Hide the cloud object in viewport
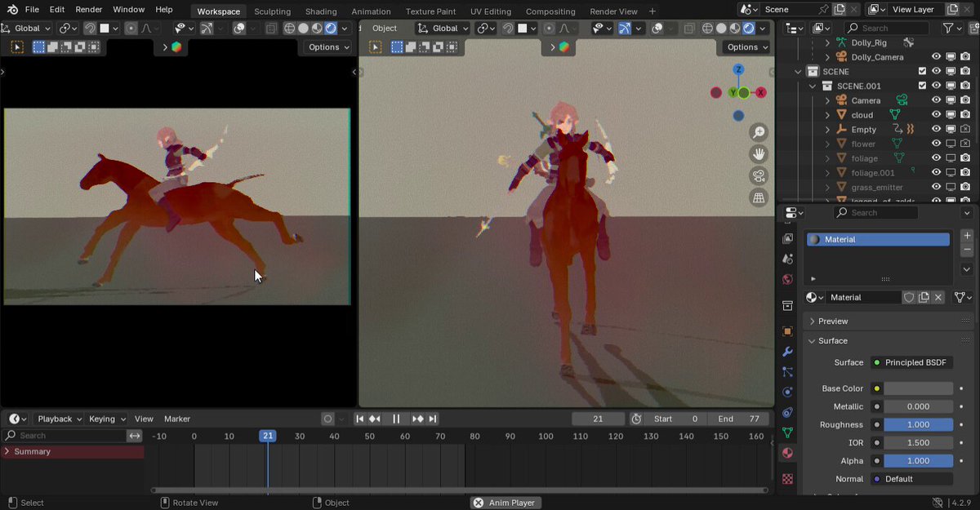 pos(937,115)
